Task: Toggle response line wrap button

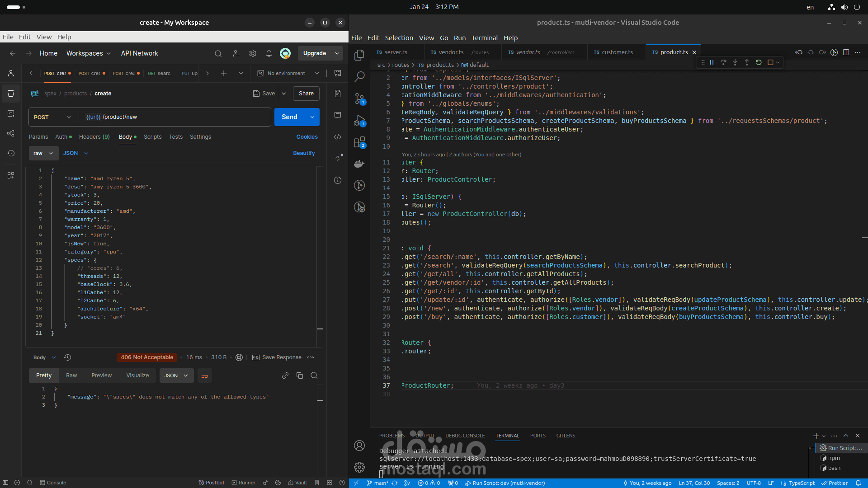Action: coord(205,375)
